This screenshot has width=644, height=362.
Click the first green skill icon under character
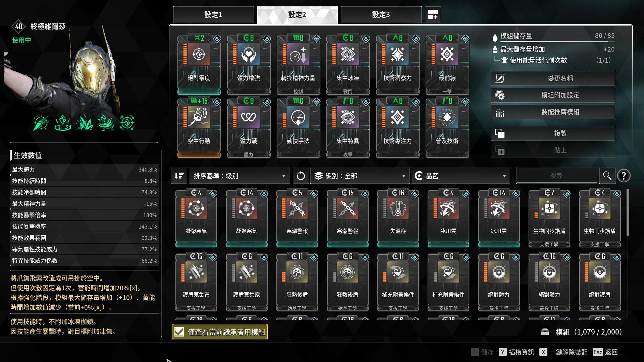click(x=41, y=123)
